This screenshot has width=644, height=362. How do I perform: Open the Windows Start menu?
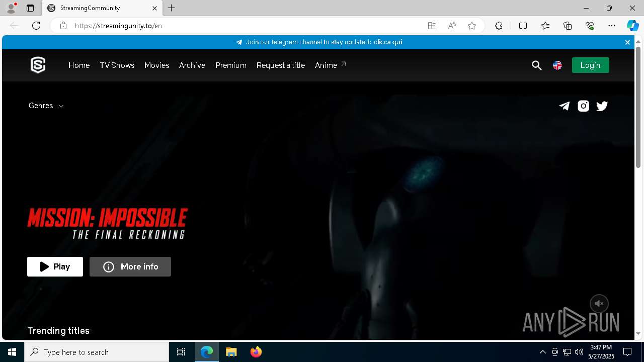point(12,352)
